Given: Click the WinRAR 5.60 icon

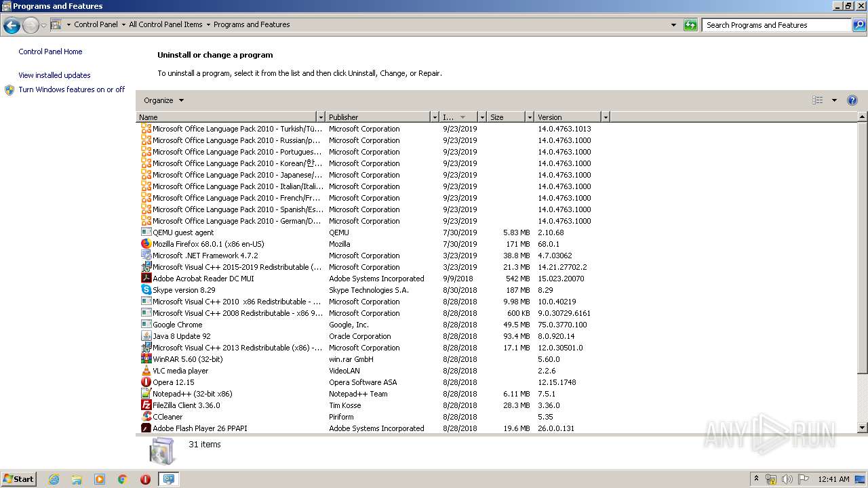Looking at the screenshot, I should pyautogui.click(x=146, y=359).
